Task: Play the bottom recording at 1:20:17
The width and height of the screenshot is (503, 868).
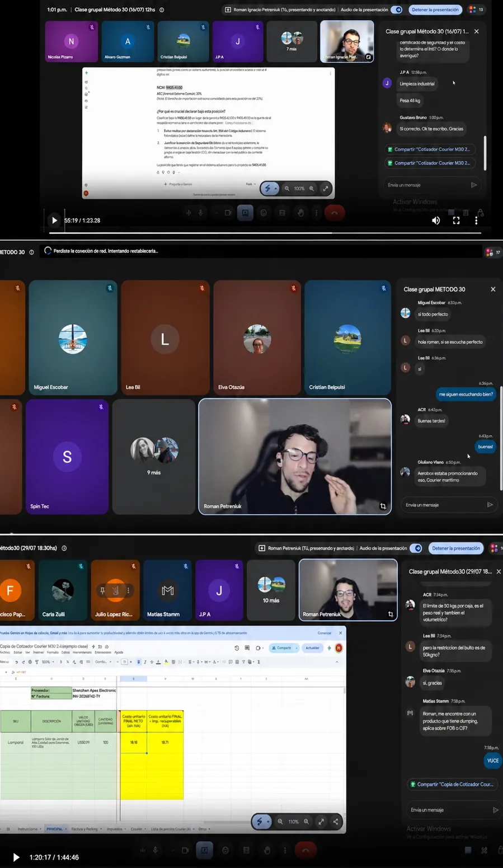Action: click(x=16, y=857)
